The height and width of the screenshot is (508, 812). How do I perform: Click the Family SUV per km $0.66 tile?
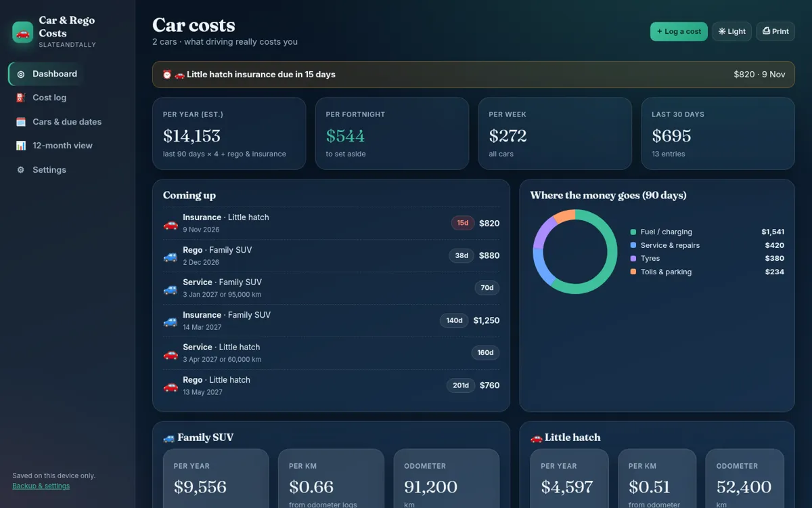pos(331,478)
